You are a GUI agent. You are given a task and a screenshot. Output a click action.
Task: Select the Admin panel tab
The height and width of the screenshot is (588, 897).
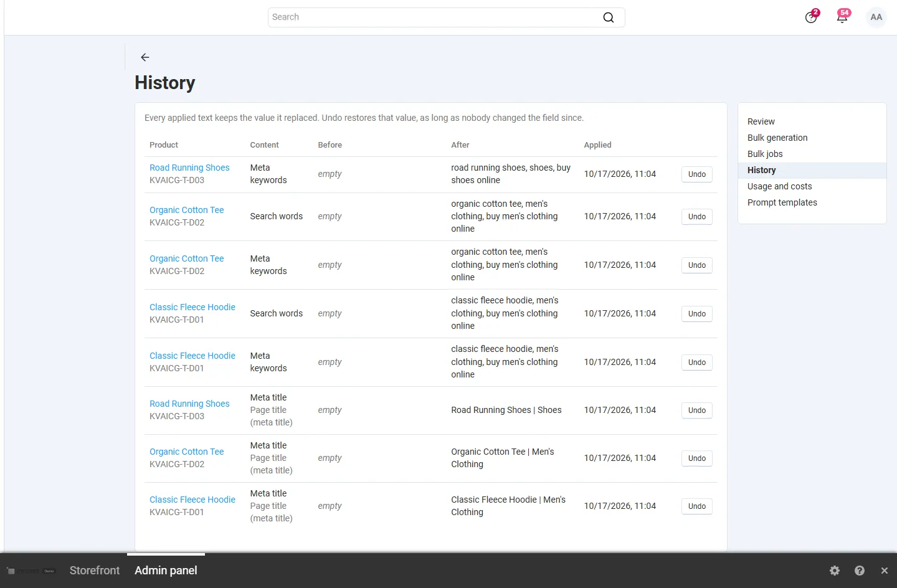pos(166,571)
